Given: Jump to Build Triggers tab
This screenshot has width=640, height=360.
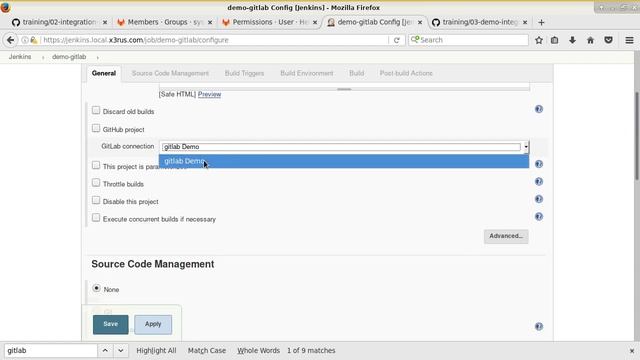Looking at the screenshot, I should pyautogui.click(x=244, y=73).
